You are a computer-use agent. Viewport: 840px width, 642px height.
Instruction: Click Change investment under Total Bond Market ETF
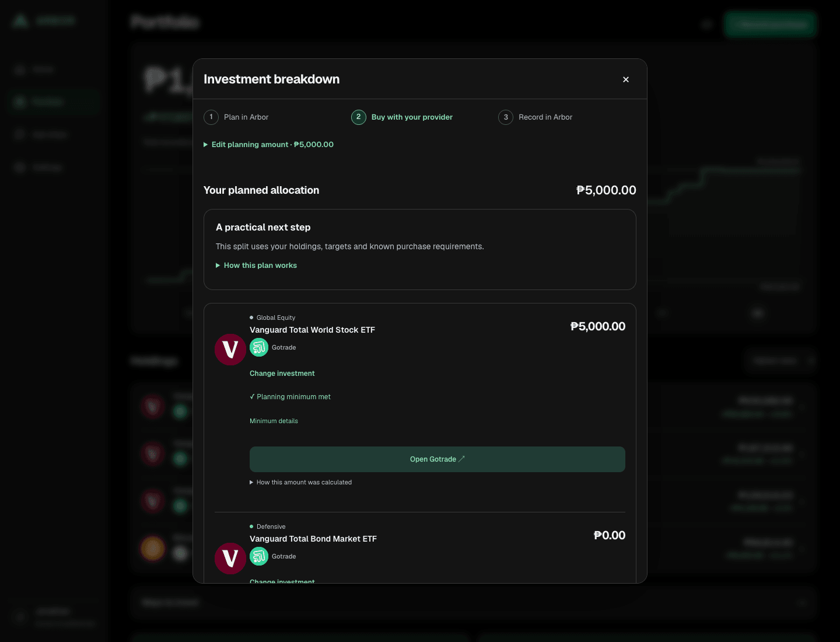point(282,581)
